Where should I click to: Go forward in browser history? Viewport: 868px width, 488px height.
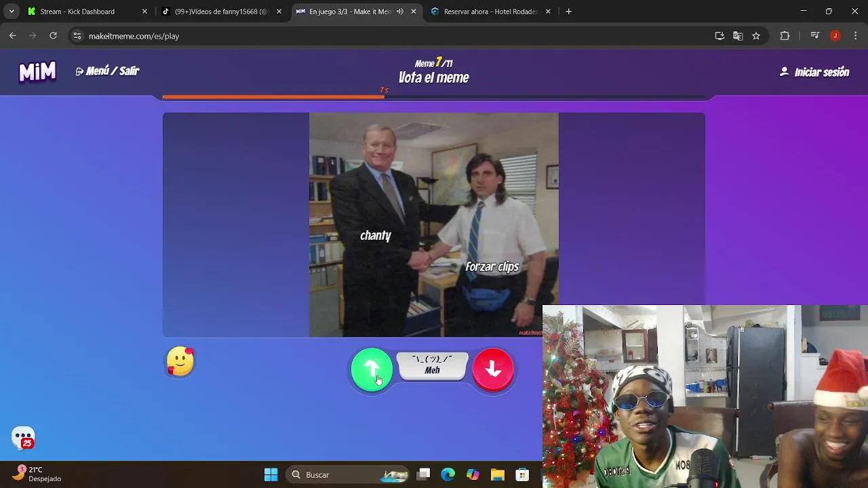tap(33, 36)
